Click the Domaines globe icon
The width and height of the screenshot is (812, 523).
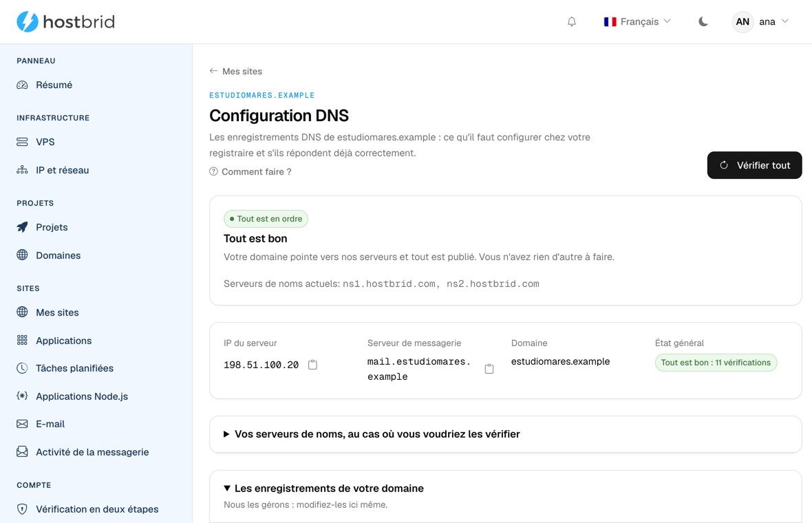pyautogui.click(x=22, y=255)
